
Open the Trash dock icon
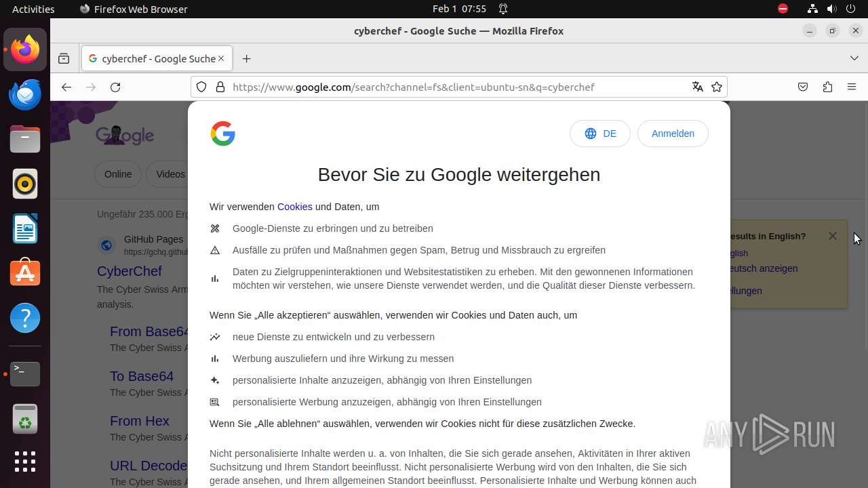[x=25, y=418]
